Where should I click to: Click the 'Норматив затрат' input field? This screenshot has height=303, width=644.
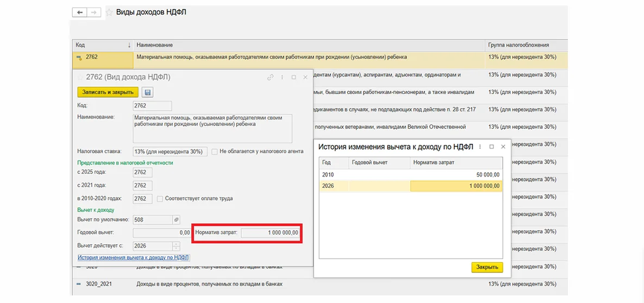coord(270,232)
